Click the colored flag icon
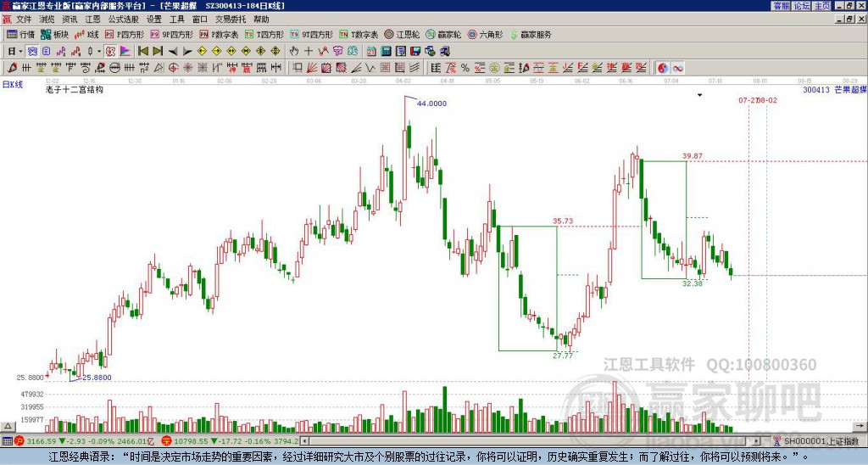This screenshot has width=868, height=465. 125,52
